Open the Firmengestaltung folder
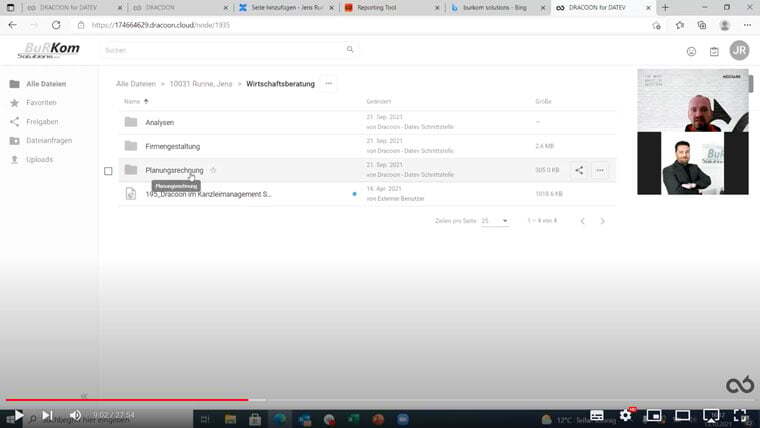The width and height of the screenshot is (760, 428). pyautogui.click(x=173, y=146)
